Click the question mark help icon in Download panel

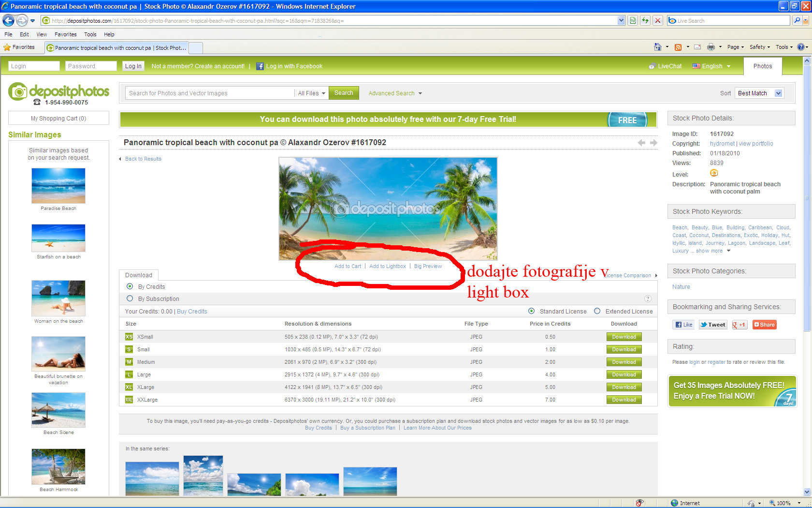pyautogui.click(x=648, y=299)
